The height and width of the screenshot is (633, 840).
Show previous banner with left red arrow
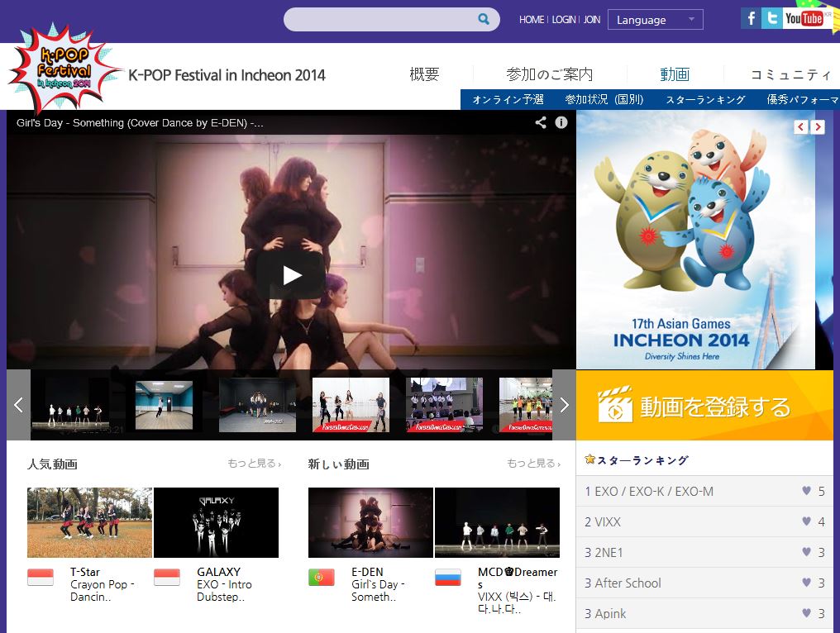click(800, 127)
